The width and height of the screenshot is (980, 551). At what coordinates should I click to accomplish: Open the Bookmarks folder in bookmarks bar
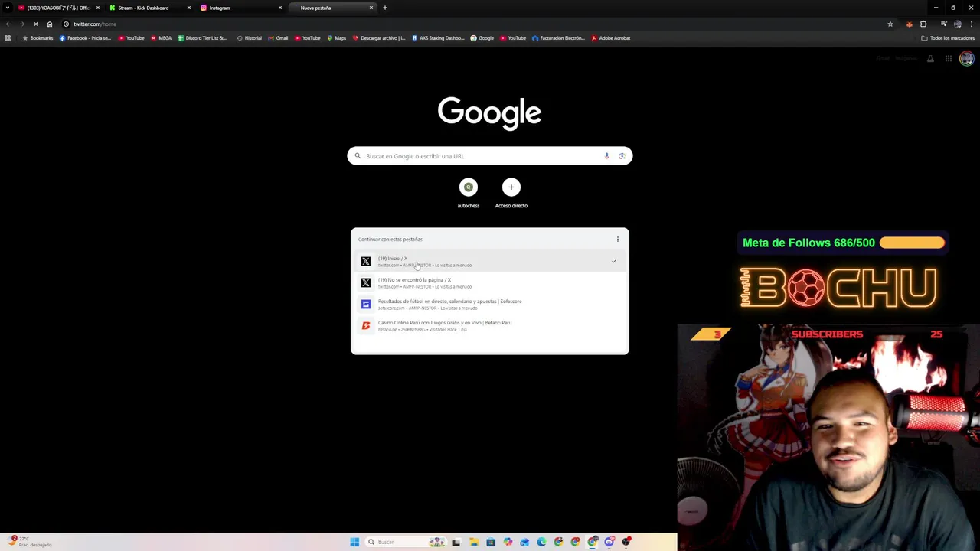point(38,38)
